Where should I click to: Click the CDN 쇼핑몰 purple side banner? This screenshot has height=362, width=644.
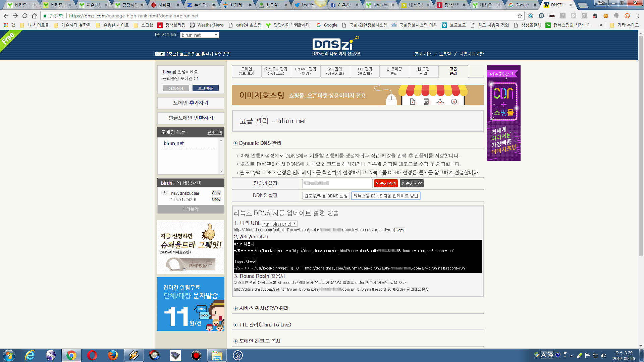504,113
